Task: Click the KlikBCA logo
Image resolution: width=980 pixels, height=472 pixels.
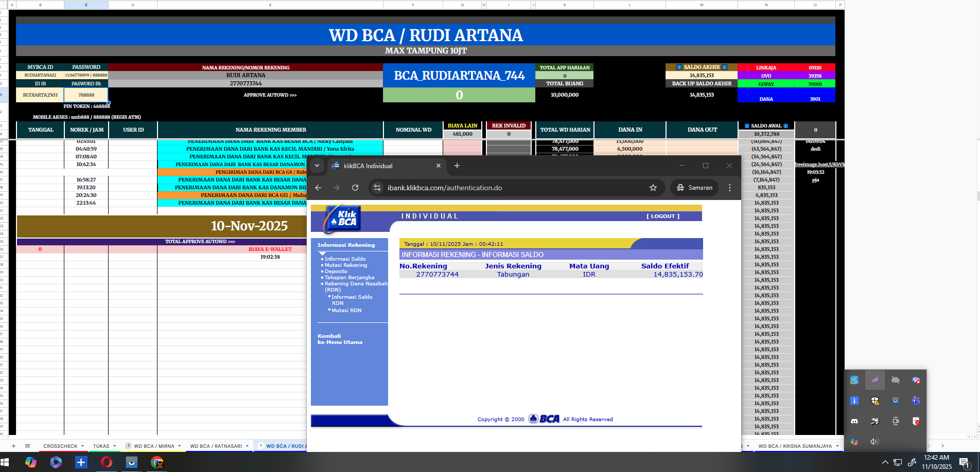Action: click(342, 219)
